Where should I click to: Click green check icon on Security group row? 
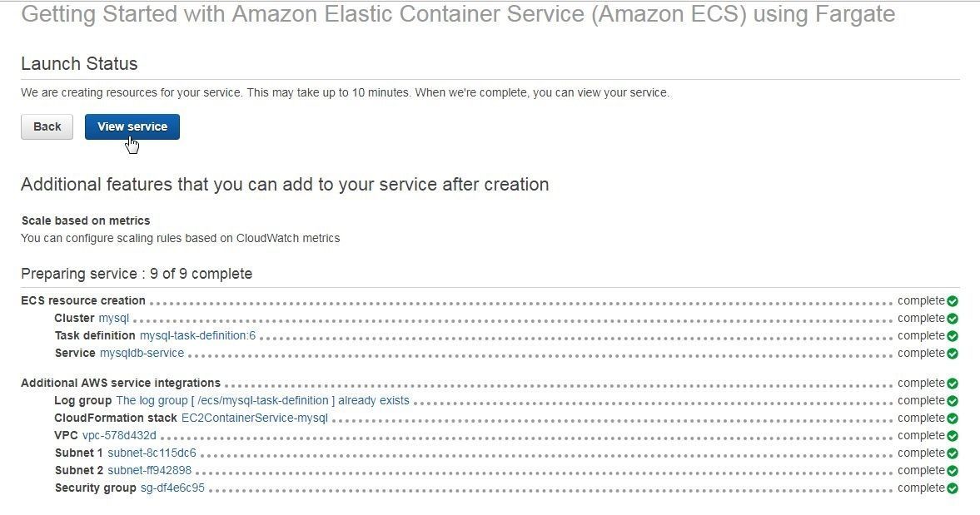click(953, 488)
